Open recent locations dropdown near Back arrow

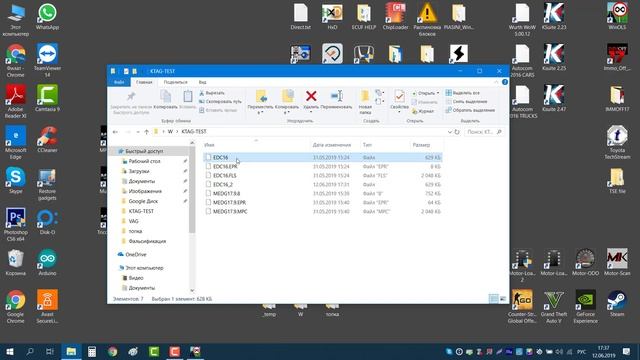pyautogui.click(x=138, y=132)
